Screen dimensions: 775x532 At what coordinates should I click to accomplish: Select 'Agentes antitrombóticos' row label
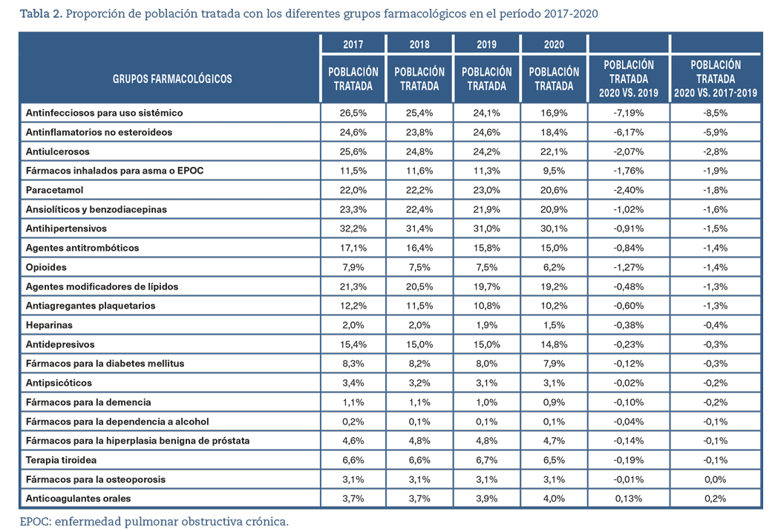pyautogui.click(x=82, y=248)
